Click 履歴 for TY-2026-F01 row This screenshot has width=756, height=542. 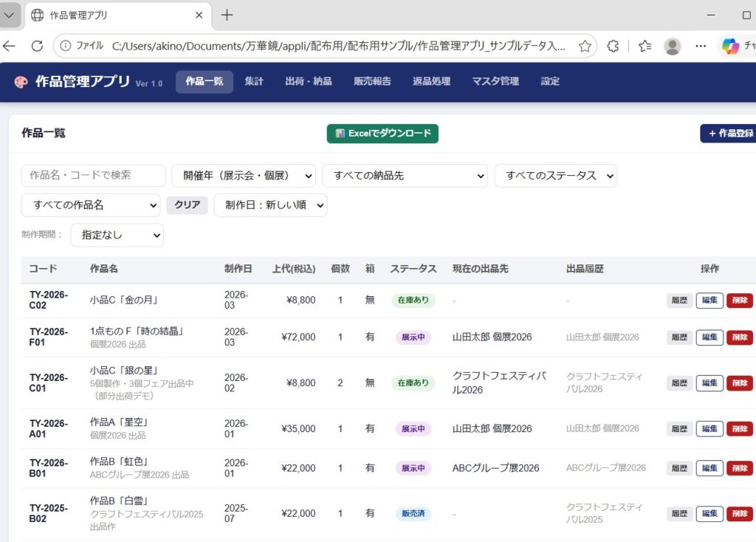679,337
